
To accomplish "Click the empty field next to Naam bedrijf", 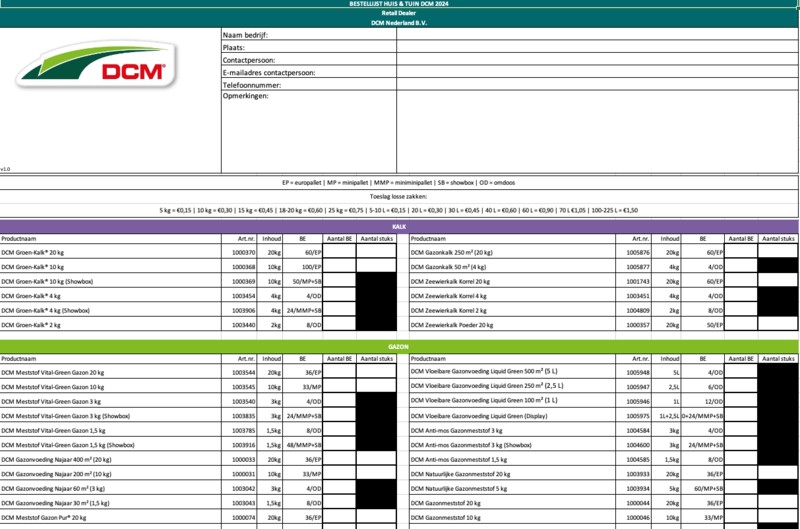I will [597, 34].
